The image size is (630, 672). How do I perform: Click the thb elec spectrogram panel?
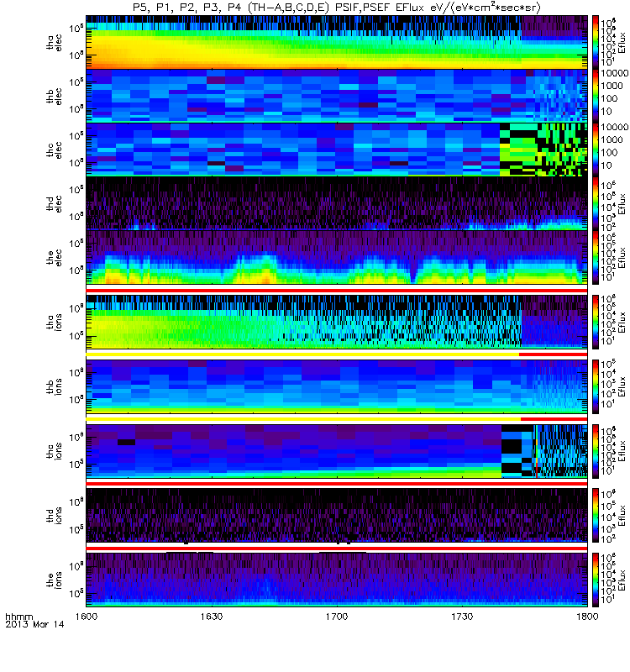tap(337, 96)
